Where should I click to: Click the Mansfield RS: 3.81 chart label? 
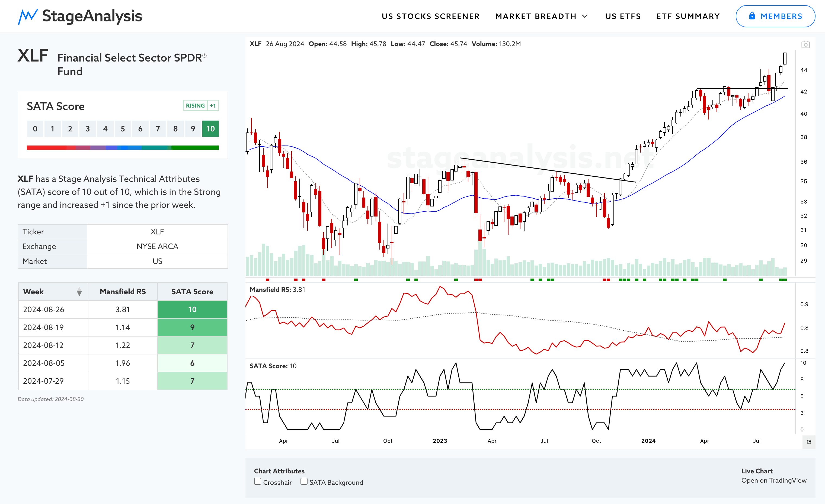[x=277, y=290]
